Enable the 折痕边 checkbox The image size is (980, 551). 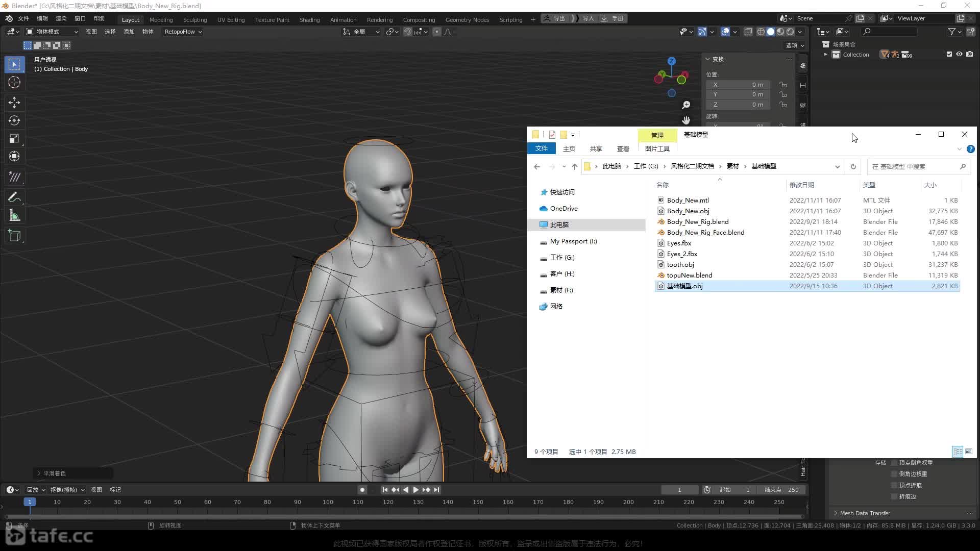[894, 496]
